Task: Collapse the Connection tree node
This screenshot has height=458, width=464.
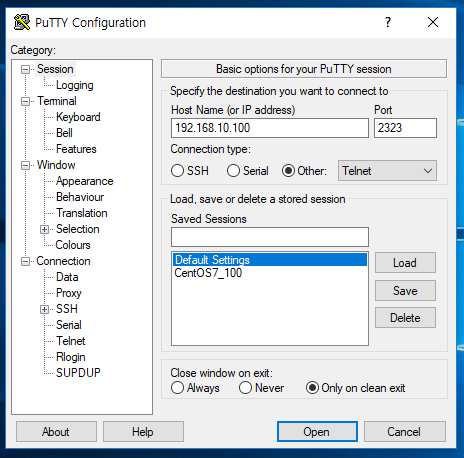Action: click(x=25, y=261)
